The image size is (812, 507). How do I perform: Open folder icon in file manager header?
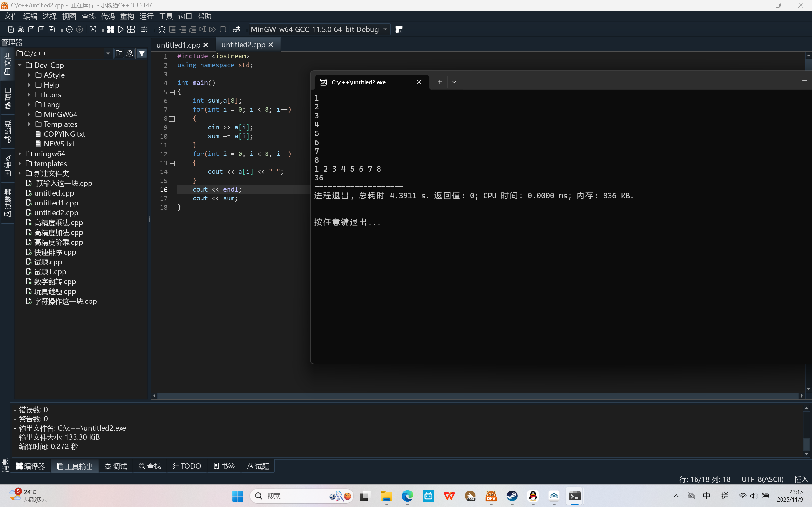[119, 53]
